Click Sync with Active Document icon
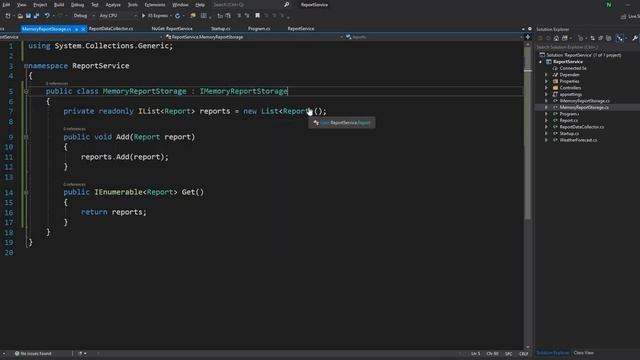 [593, 38]
